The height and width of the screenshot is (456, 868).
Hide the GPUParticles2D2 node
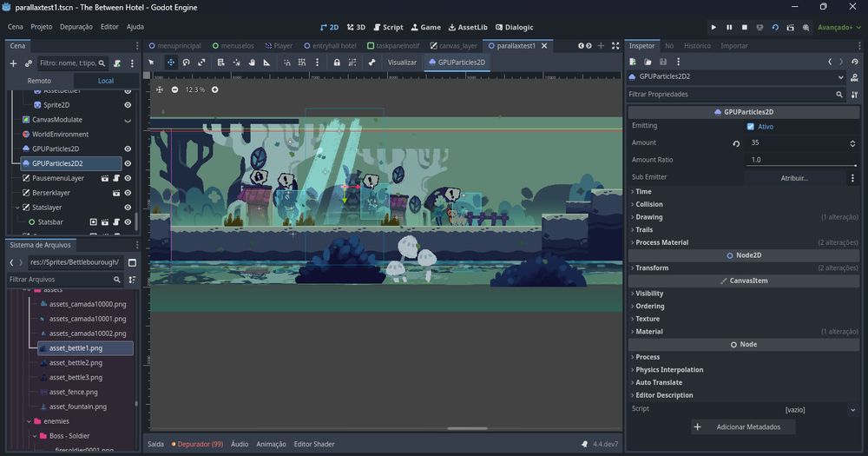(128, 163)
